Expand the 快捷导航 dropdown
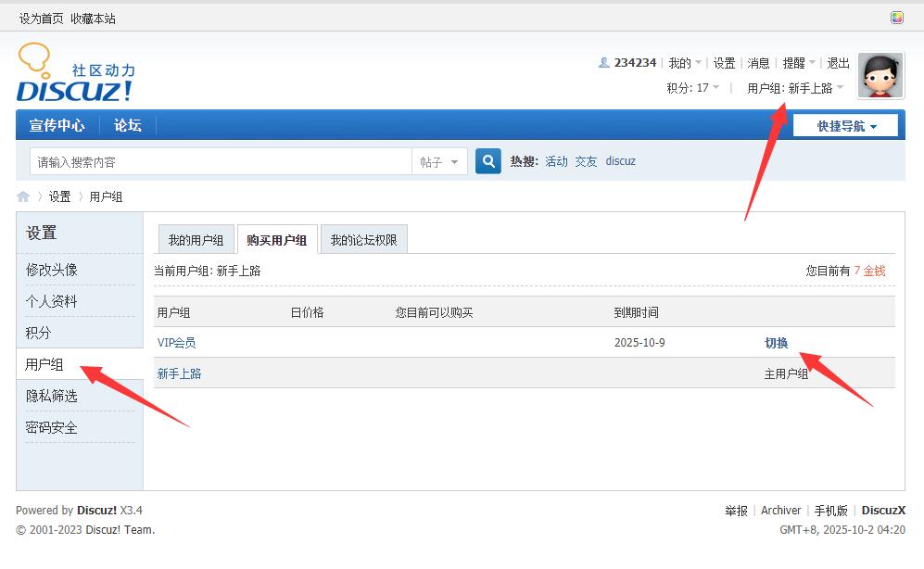Viewport: 924px width, 569px height. pos(845,126)
